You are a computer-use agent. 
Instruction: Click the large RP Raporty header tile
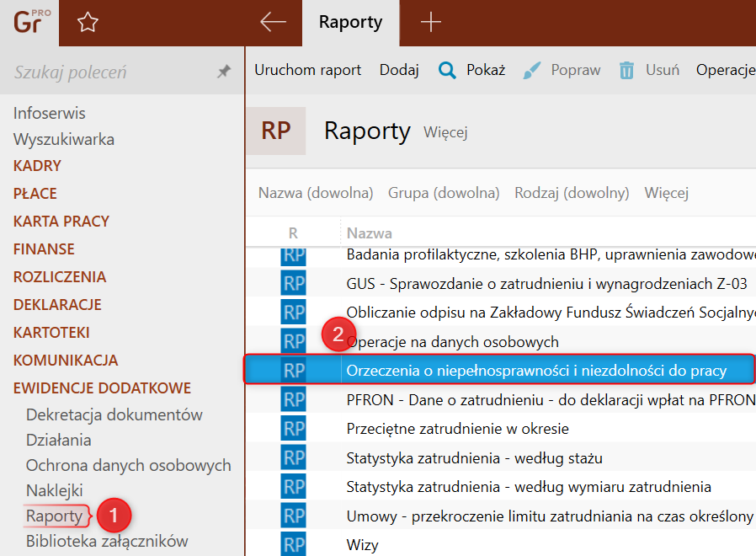pyautogui.click(x=276, y=131)
